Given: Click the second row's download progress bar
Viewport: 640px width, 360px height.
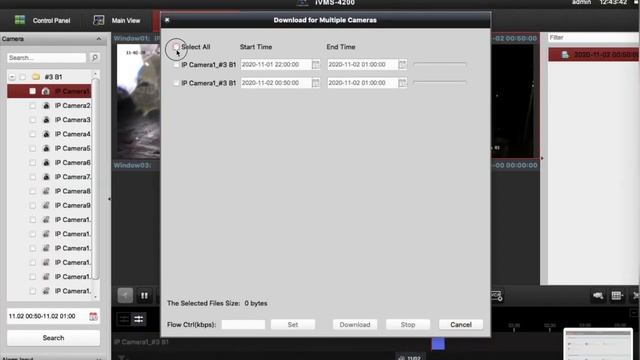Looking at the screenshot, I should point(440,83).
